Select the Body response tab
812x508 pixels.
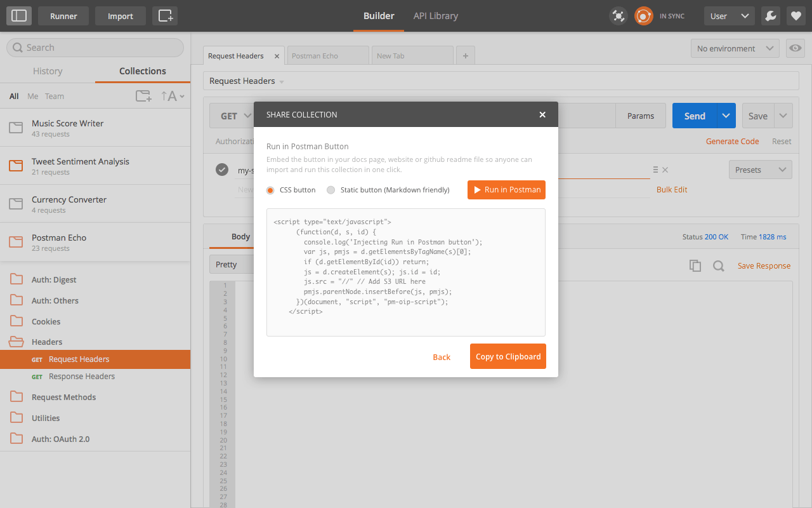(x=240, y=236)
